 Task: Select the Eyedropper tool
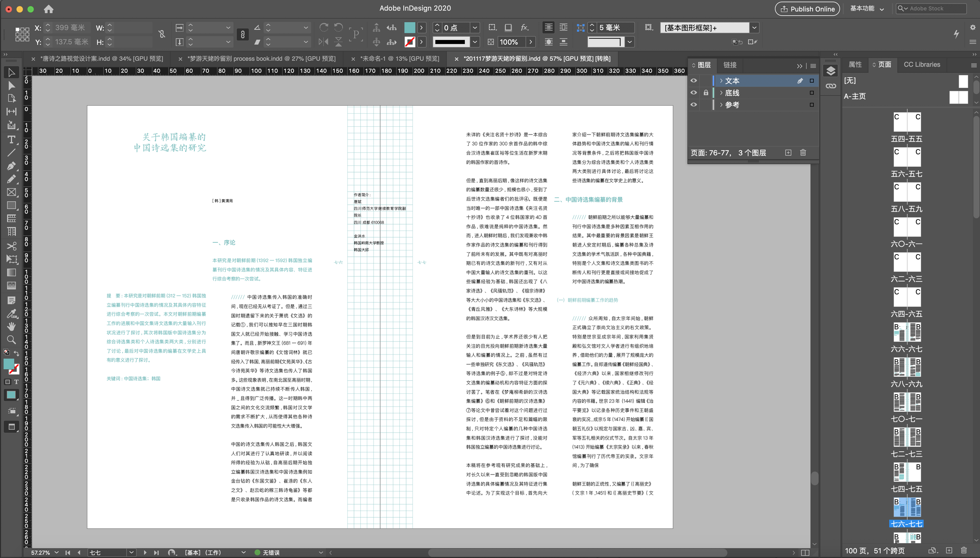(11, 314)
